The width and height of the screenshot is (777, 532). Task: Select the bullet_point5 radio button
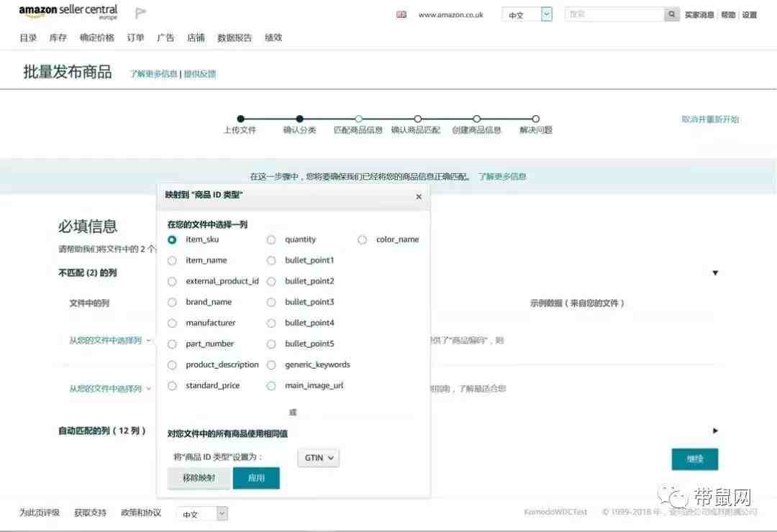pos(271,344)
